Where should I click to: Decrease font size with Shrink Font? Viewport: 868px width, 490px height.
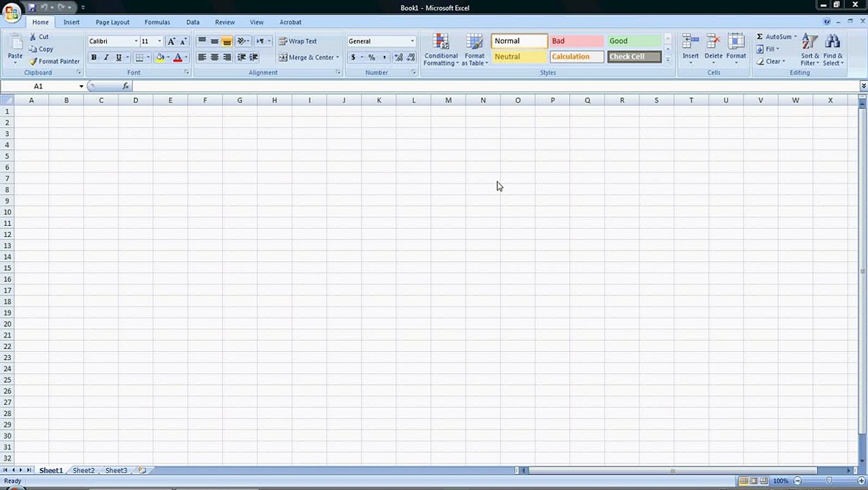pos(182,42)
